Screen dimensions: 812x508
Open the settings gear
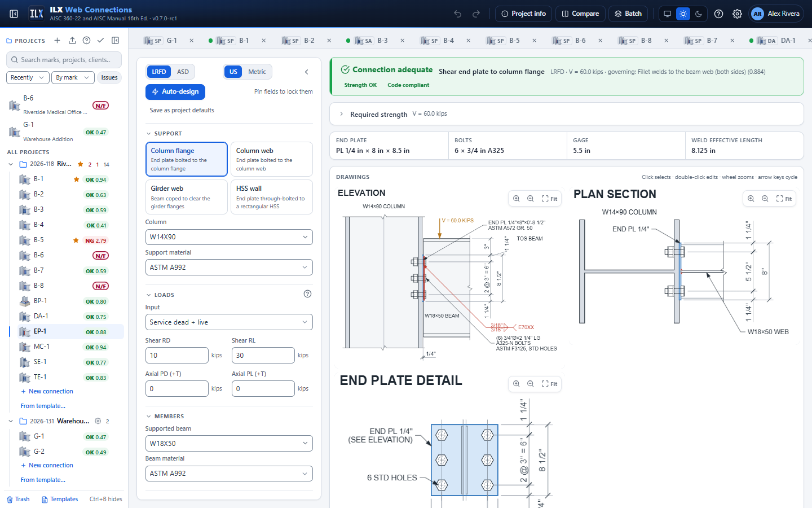(x=737, y=14)
